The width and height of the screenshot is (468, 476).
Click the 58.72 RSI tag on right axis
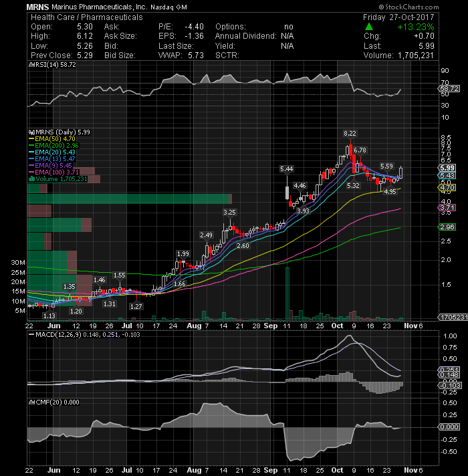tap(449, 89)
